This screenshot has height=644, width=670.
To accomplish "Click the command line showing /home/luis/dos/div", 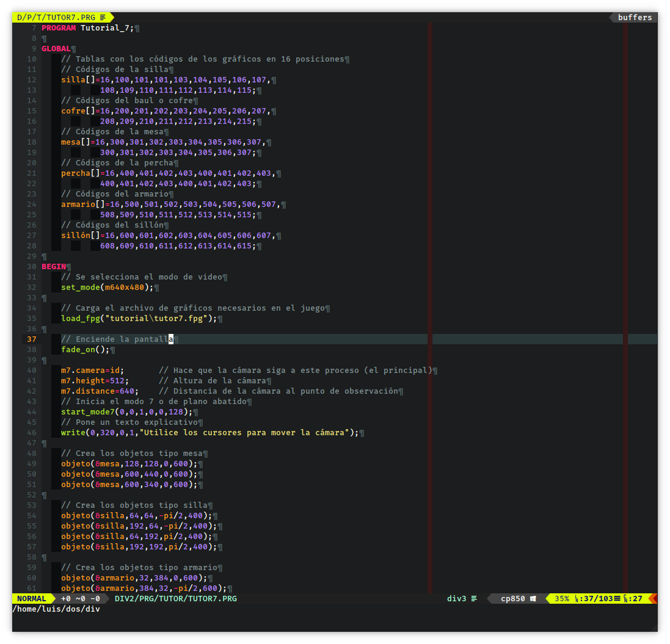I will point(56,609).
